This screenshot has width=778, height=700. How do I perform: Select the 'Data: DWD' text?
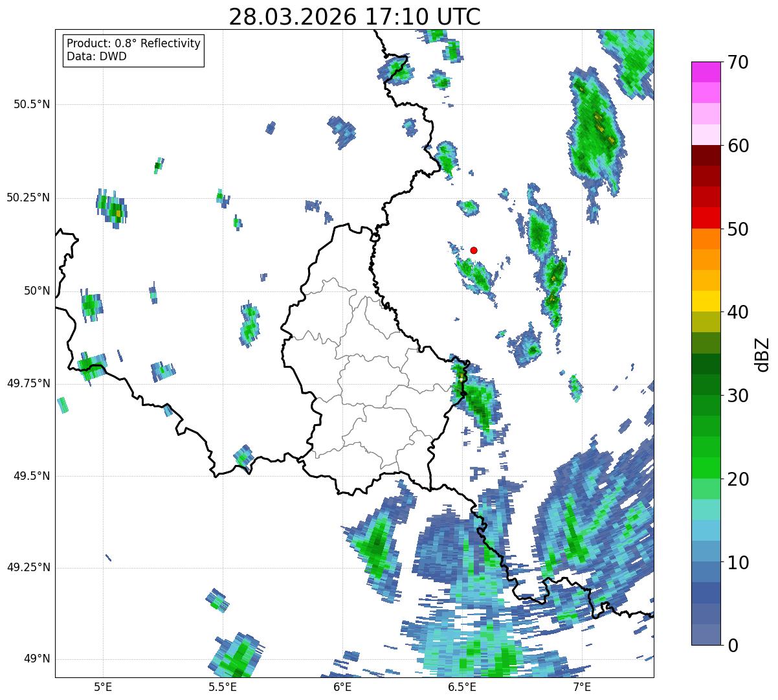[96, 56]
